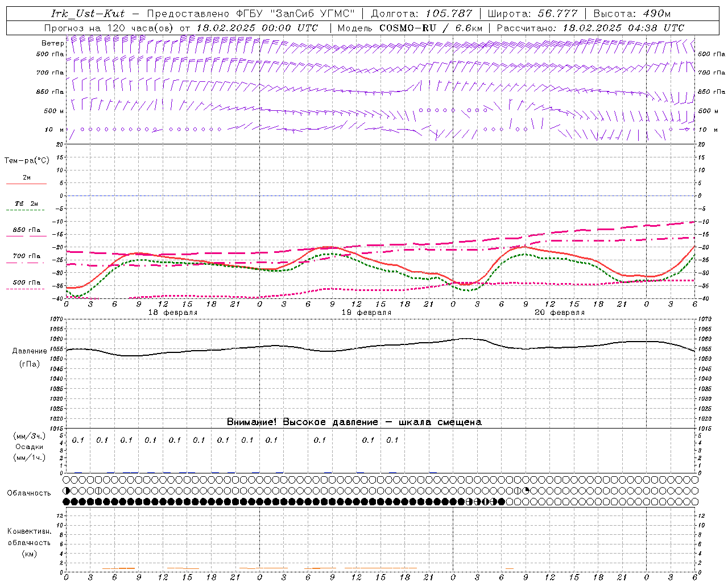Click "Рассчитано: 18.02.2025 04:38 UTC" text
The width and height of the screenshot is (728, 582).
pyautogui.click(x=590, y=28)
